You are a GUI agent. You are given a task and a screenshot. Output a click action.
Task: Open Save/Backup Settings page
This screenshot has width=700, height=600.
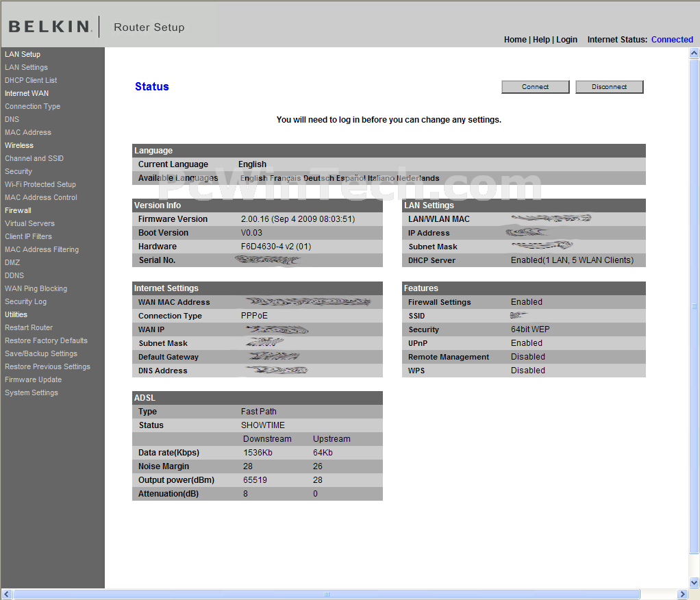click(x=41, y=353)
